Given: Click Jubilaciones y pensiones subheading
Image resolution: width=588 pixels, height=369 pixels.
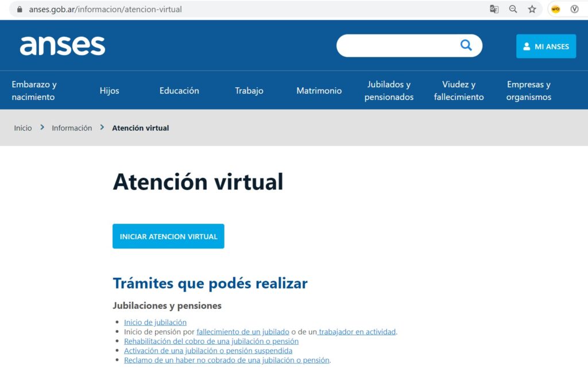Looking at the screenshot, I should point(167,306).
